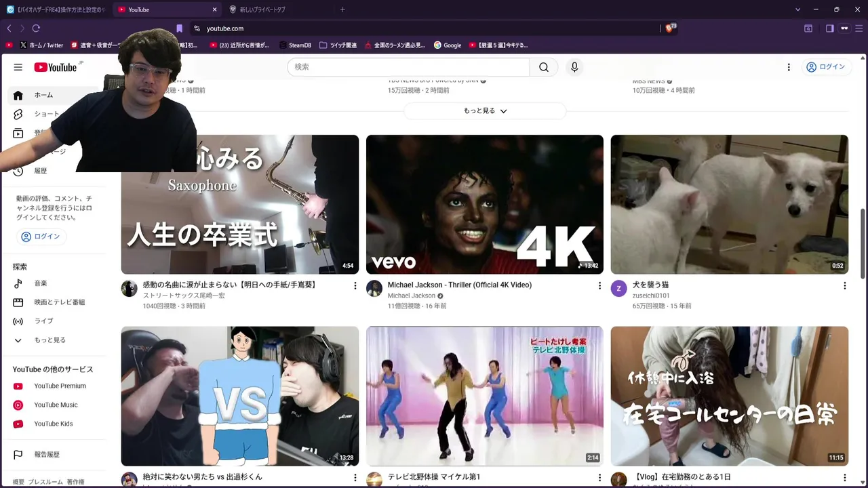Click the zuseichi0101 channel name
This screenshot has height=488, width=868.
[x=651, y=296]
